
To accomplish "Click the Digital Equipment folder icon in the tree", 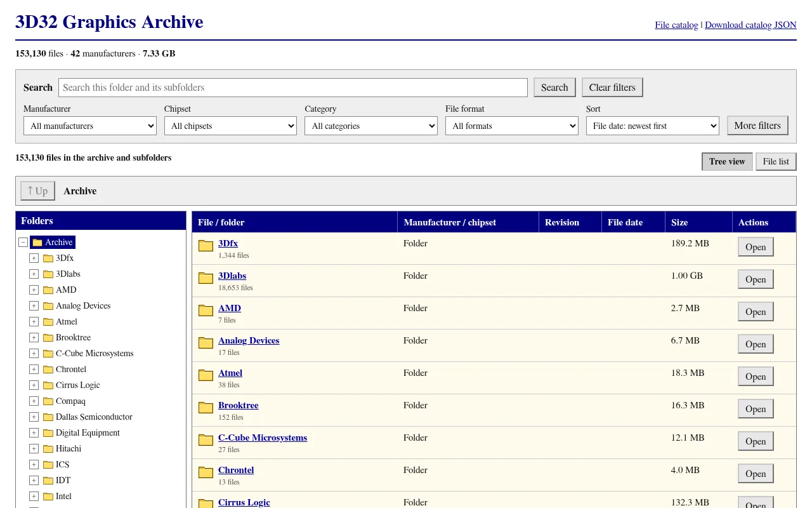I will tap(48, 432).
